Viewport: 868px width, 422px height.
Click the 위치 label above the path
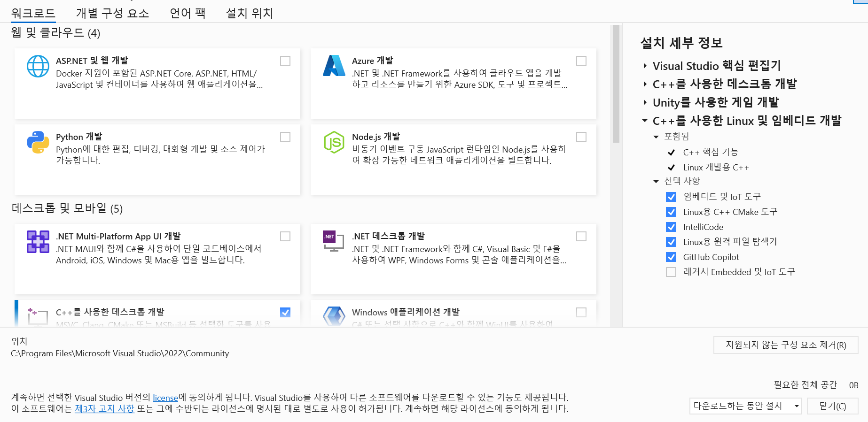19,341
